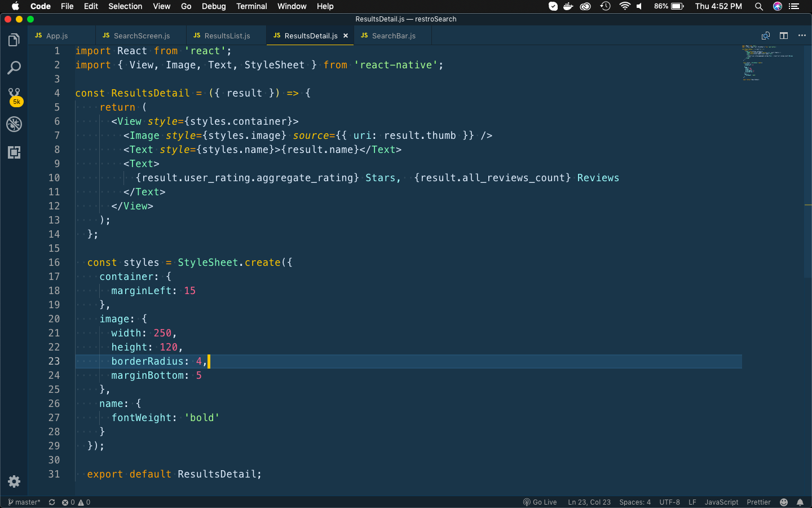Open the Apple menu
812x508 pixels.
pos(15,6)
